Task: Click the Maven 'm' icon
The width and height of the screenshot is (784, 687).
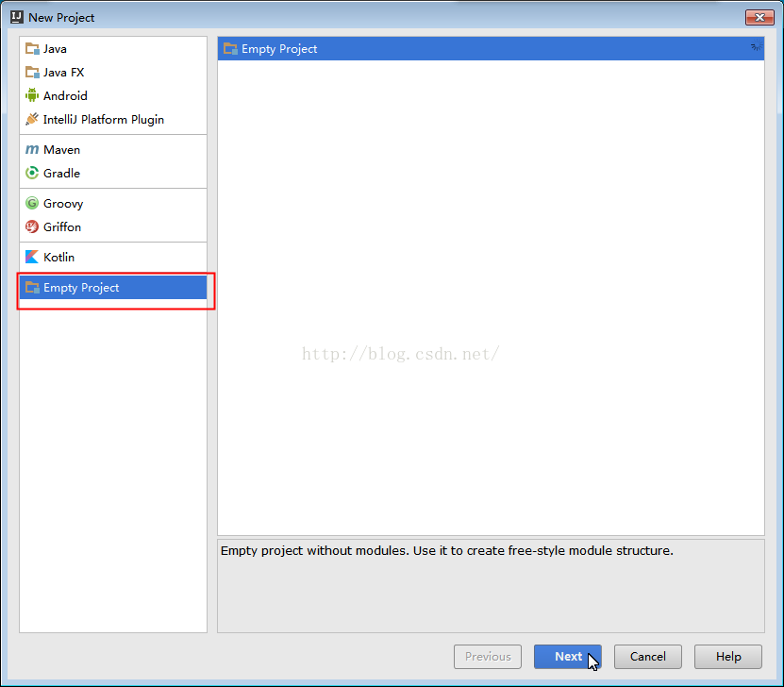Action: pos(32,149)
